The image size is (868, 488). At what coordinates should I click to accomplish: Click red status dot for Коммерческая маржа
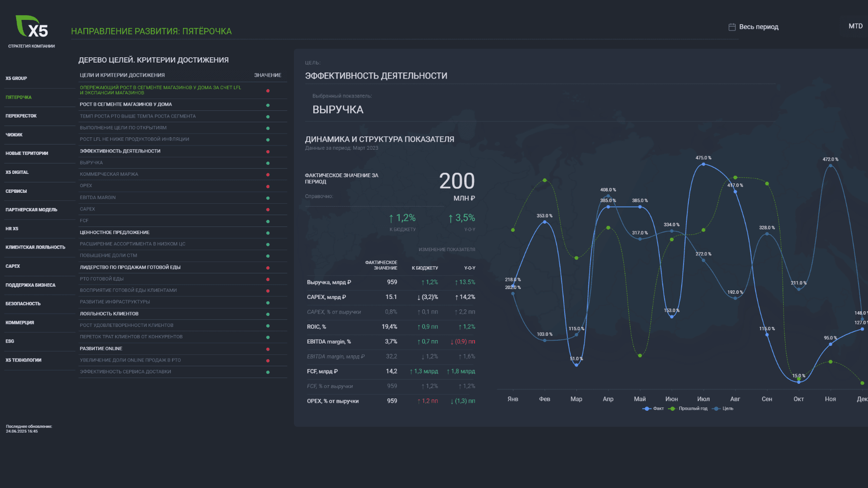[268, 175]
